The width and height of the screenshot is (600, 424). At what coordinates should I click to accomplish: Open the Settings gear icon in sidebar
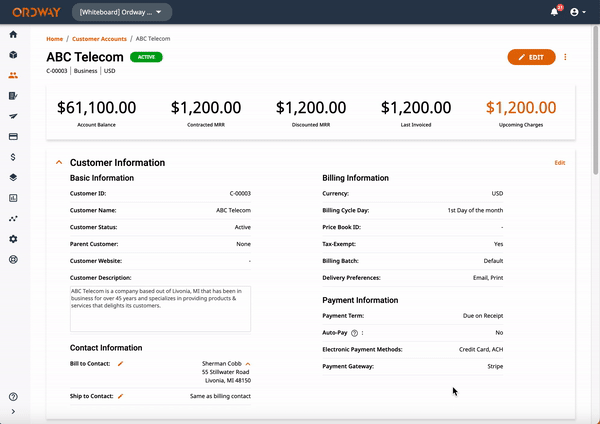pos(13,239)
